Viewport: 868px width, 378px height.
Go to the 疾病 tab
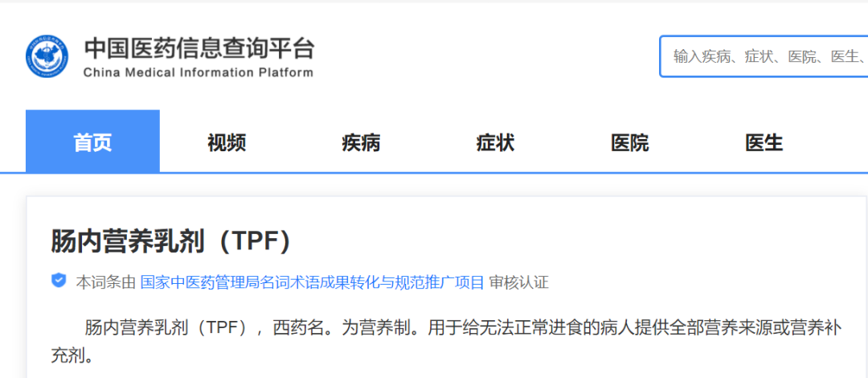tap(361, 143)
